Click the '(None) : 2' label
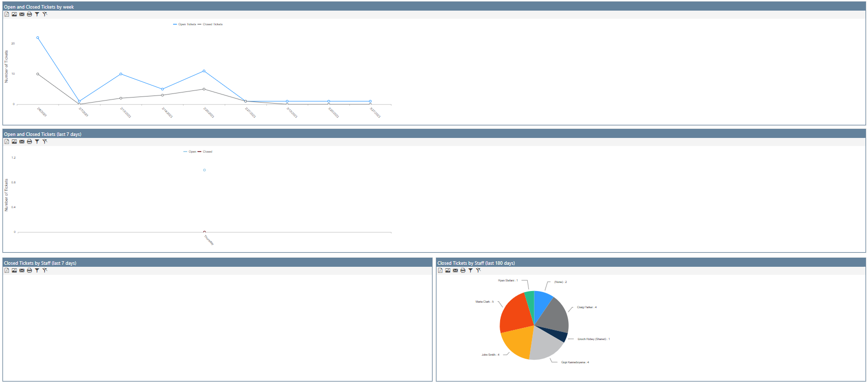Viewport: 868px width, 384px height. (x=560, y=282)
